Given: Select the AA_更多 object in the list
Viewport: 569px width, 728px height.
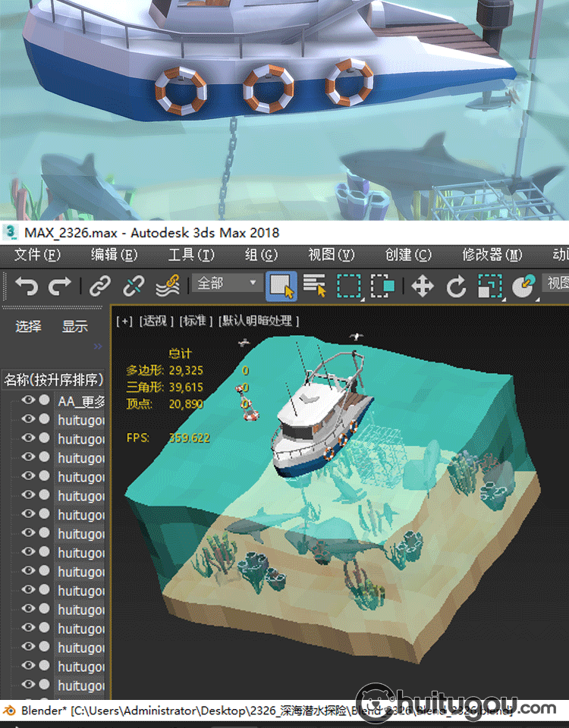Looking at the screenshot, I should tap(81, 401).
